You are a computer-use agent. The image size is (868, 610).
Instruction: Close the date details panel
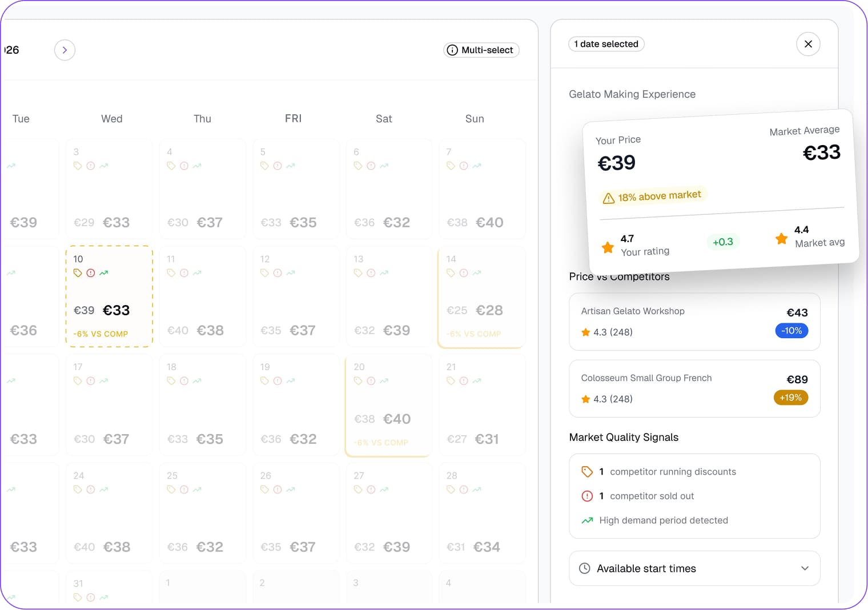(808, 44)
